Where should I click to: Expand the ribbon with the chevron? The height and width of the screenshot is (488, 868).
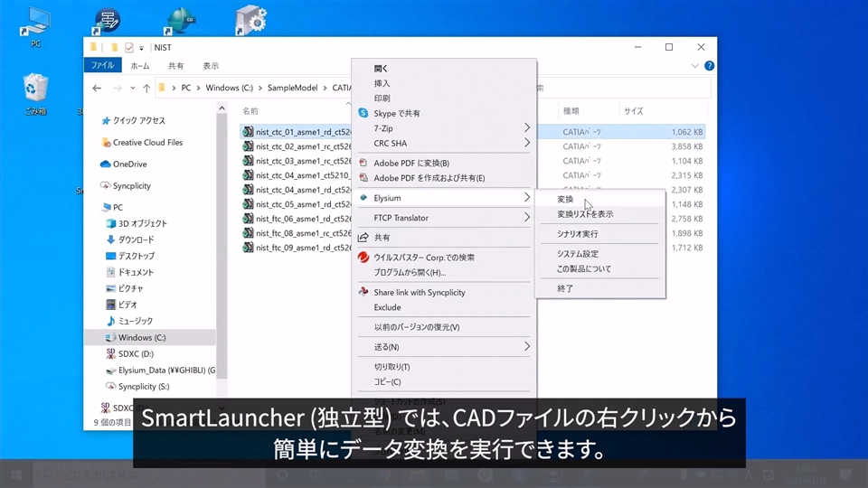[694, 66]
